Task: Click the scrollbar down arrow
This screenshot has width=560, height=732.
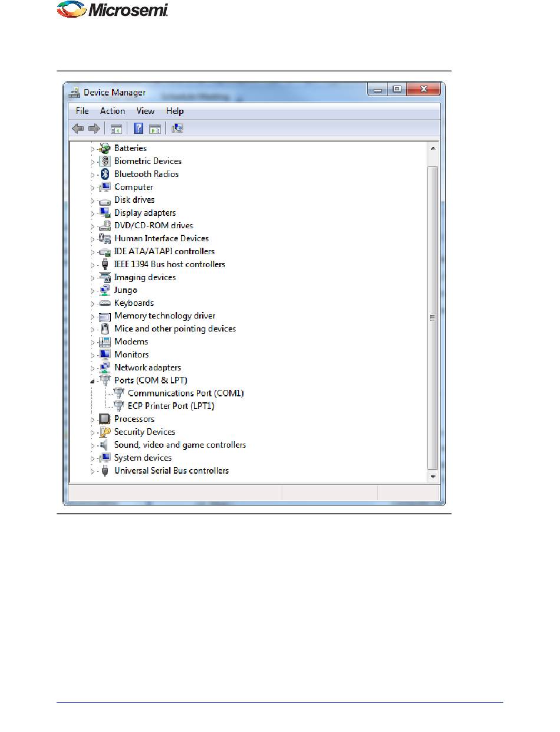Action: [x=433, y=475]
